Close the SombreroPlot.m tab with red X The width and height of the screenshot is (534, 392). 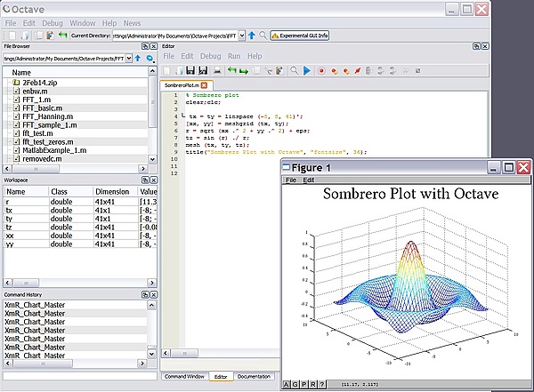[203, 84]
